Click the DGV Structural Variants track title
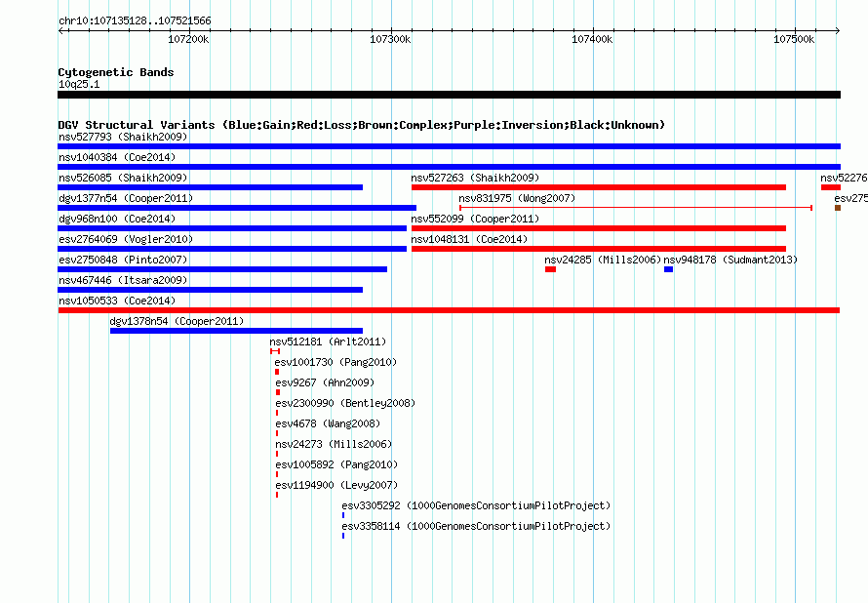This screenshot has width=868, height=603. click(362, 125)
